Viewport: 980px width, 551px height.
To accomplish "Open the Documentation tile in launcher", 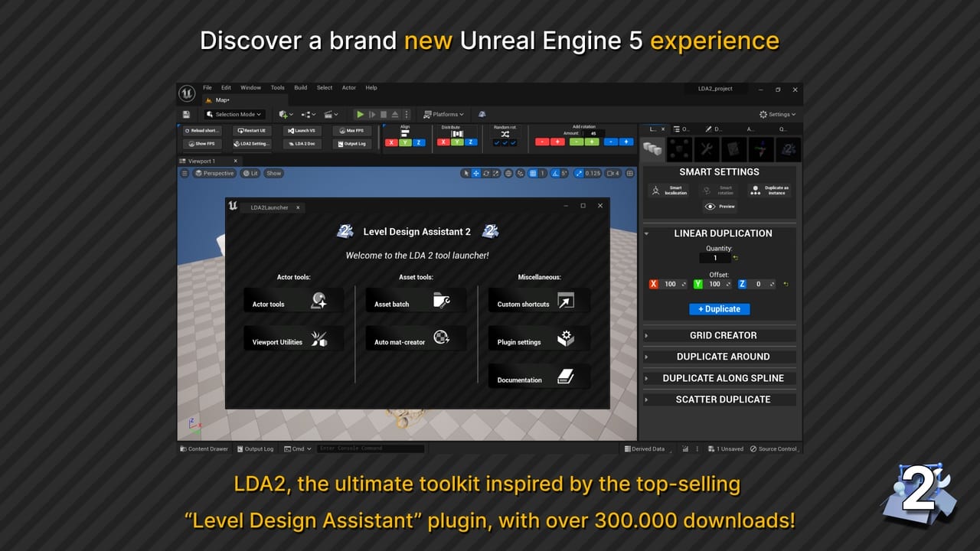I will tap(538, 376).
